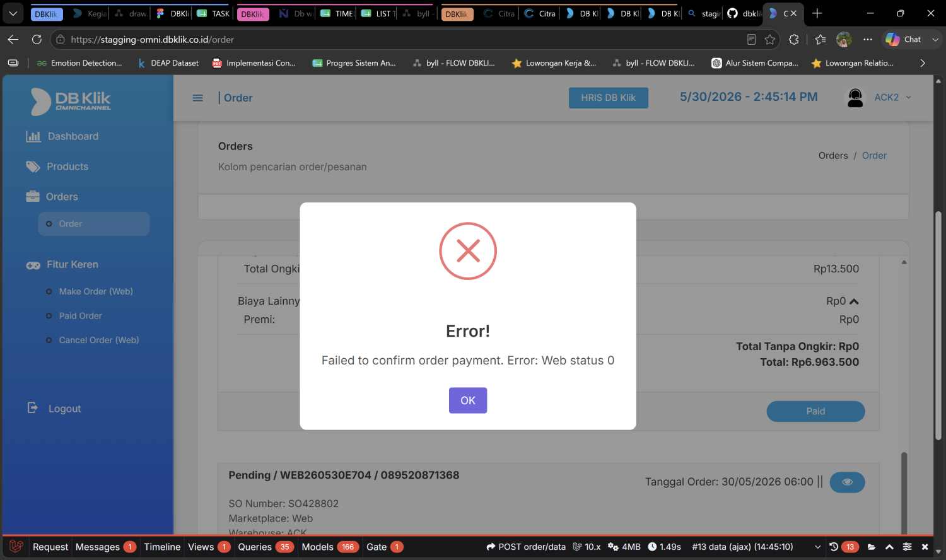Viewport: 946px width, 560px height.
Task: Click the blue Paid button
Action: click(x=815, y=411)
